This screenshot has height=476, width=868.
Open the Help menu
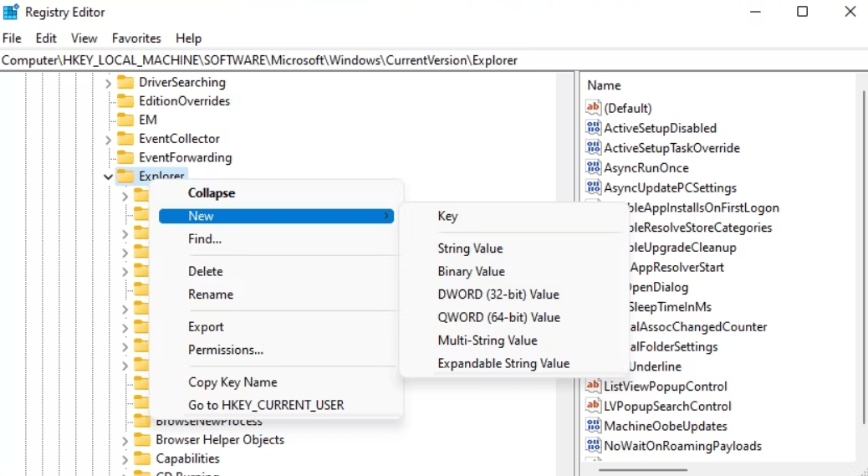click(188, 38)
